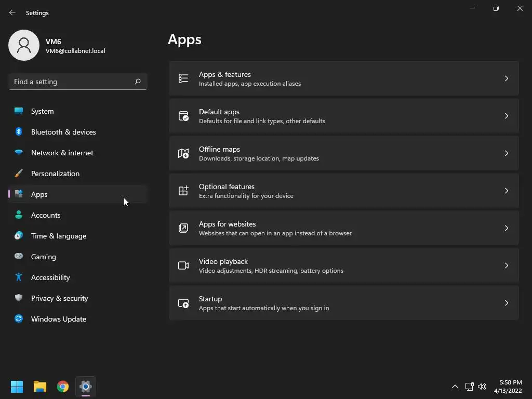The height and width of the screenshot is (399, 532).
Task: Click the Apps for websites icon
Action: pos(183,228)
